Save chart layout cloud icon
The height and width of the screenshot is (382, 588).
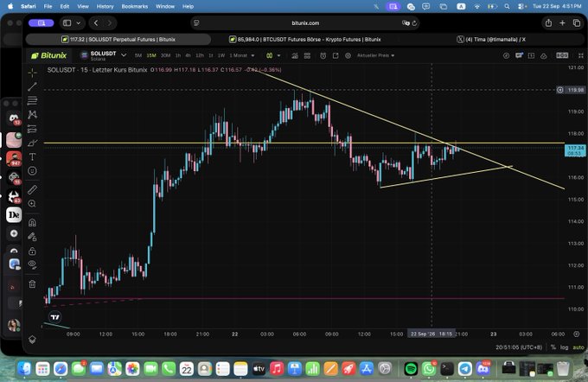point(543,55)
